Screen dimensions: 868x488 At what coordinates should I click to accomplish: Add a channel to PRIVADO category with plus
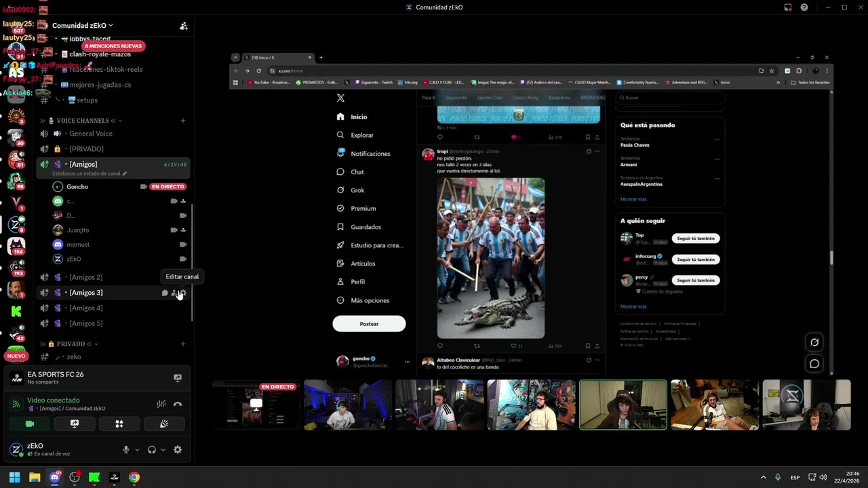click(x=183, y=344)
